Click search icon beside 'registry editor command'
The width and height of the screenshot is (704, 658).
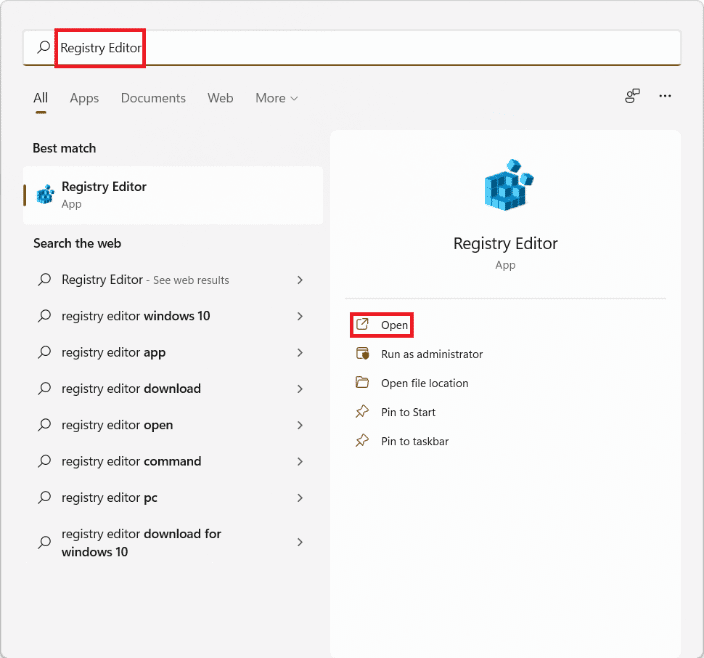pos(44,461)
